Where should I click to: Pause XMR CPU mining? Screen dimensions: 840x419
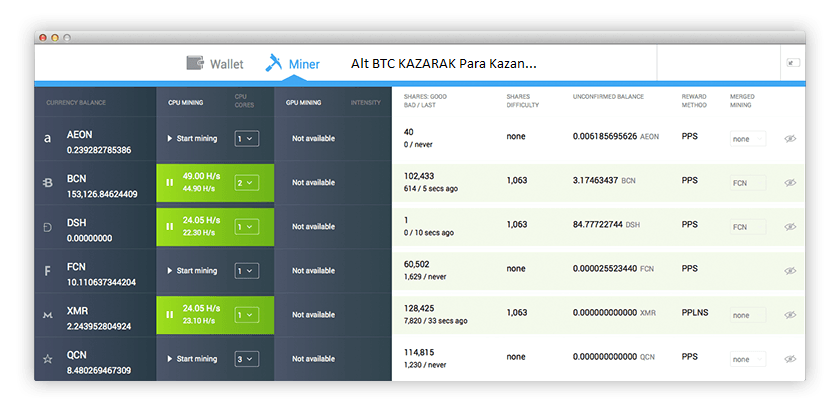pyautogui.click(x=170, y=315)
